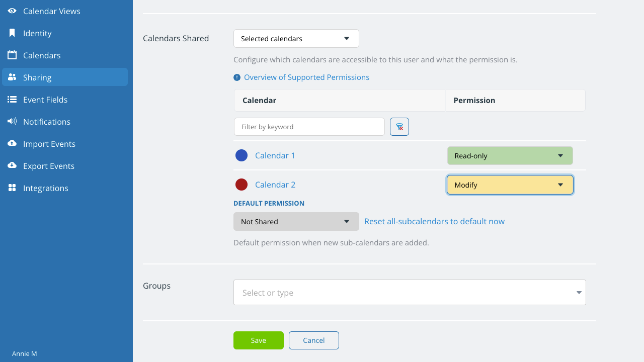
Task: Click the list icon beside Event Fields
Action: (x=12, y=100)
